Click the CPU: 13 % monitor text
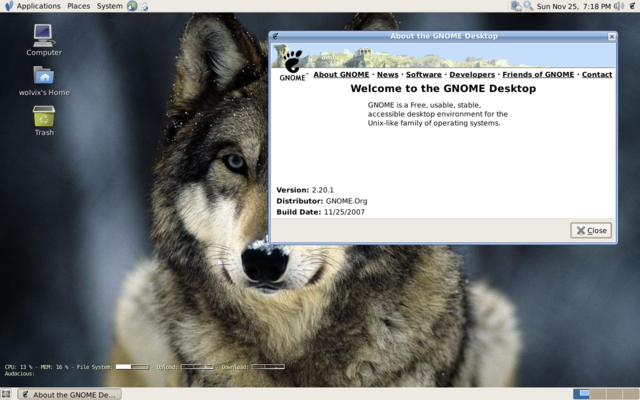The image size is (640, 400). [x=18, y=367]
